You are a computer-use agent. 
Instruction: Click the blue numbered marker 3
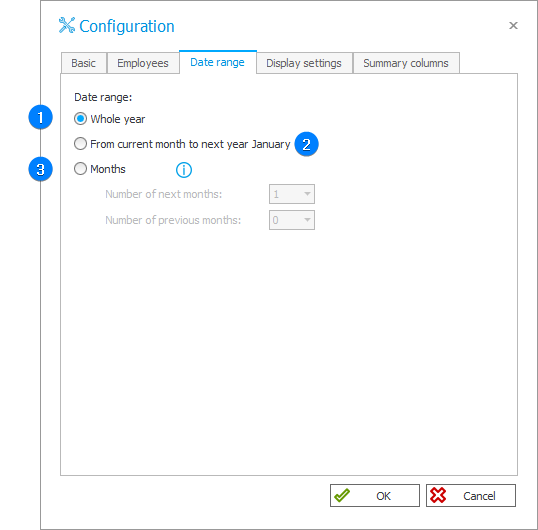[x=40, y=169]
